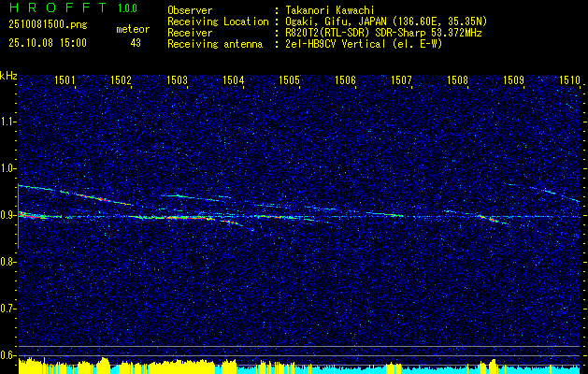Click receiver R820T2(RTL-SDR) SDR-Sharp 53.372MHz text

pyautogui.click(x=384, y=33)
